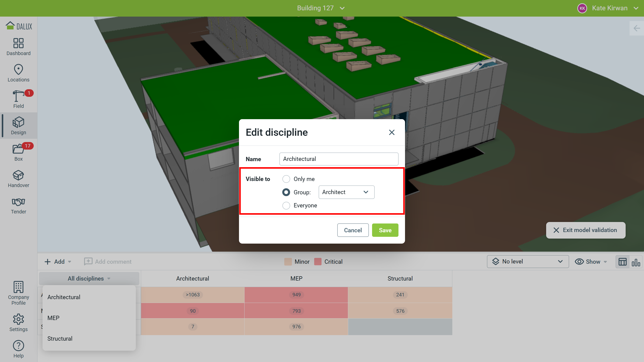Collapse panel with the back arrow
Image resolution: width=644 pixels, height=362 pixels.
coord(637,28)
